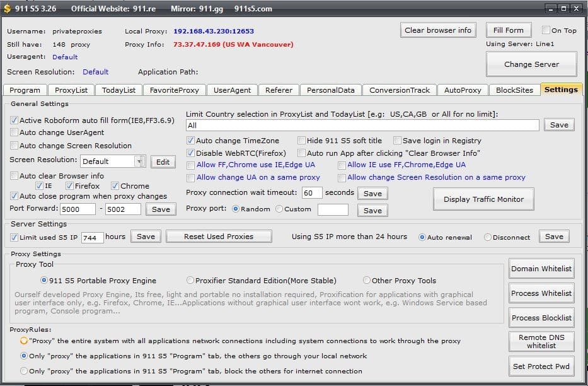Click the Limit Country selection field

362,126
